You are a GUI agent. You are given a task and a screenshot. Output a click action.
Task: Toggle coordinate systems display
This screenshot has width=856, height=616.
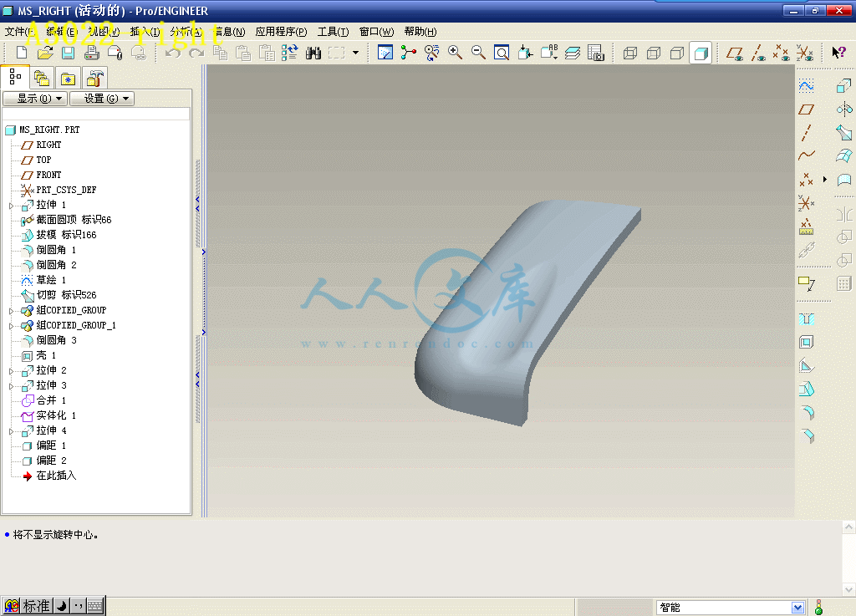click(805, 53)
